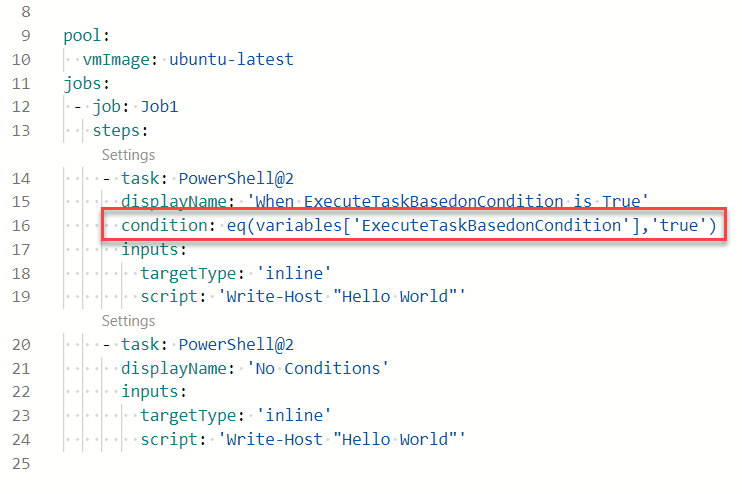Click line number 16 in gutter
The image size is (742, 494).
pyautogui.click(x=21, y=226)
